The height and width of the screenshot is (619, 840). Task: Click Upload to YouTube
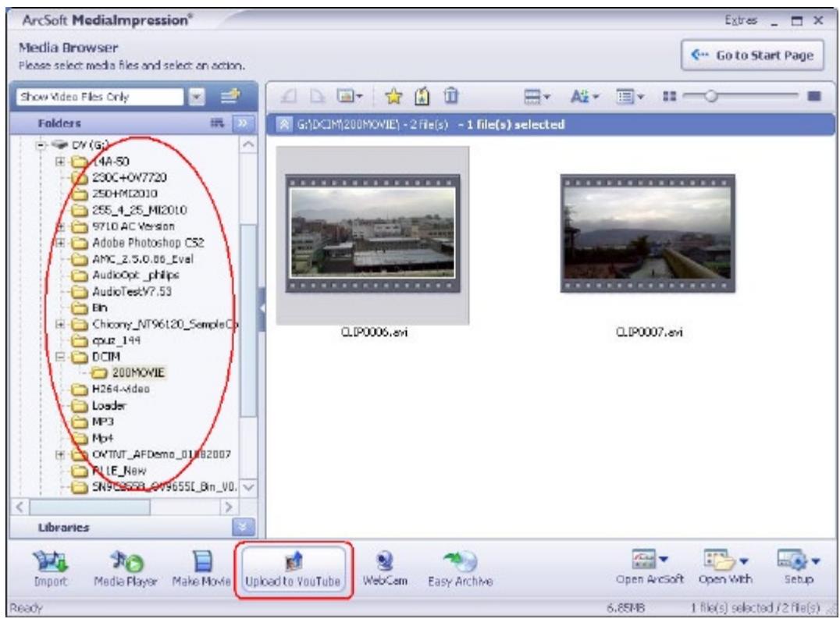(x=293, y=570)
